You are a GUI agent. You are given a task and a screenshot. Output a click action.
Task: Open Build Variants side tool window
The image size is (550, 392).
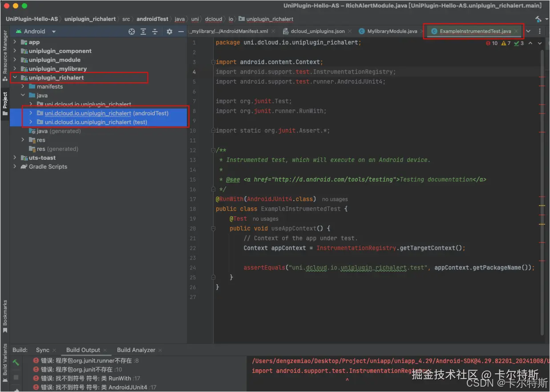click(5, 363)
